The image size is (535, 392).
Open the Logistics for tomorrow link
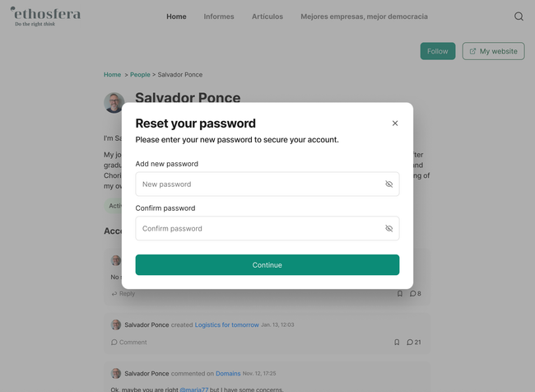tap(226, 324)
